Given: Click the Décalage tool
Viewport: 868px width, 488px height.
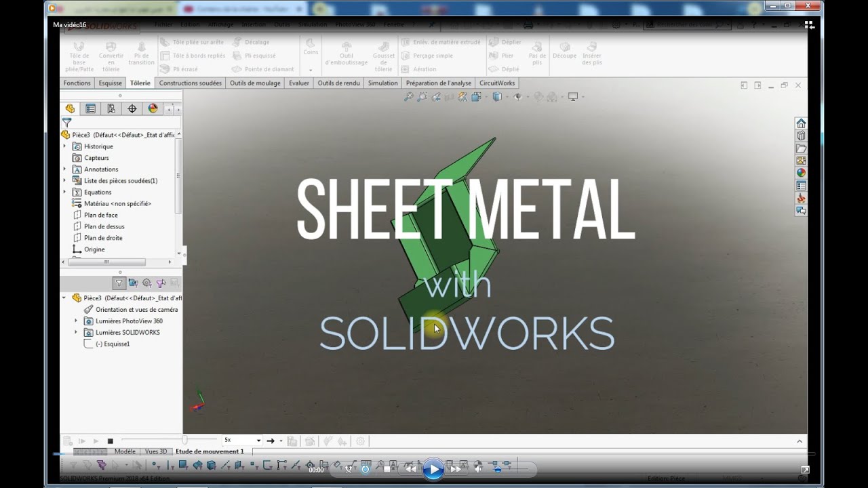Looking at the screenshot, I should [x=251, y=42].
